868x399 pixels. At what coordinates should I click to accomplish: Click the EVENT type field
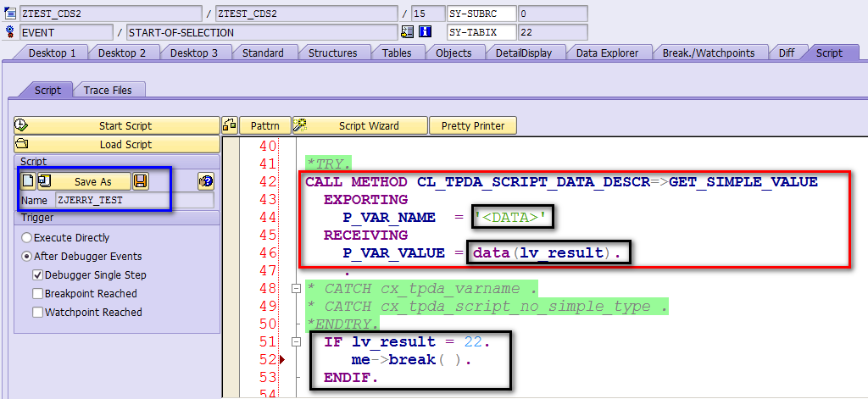coord(66,33)
